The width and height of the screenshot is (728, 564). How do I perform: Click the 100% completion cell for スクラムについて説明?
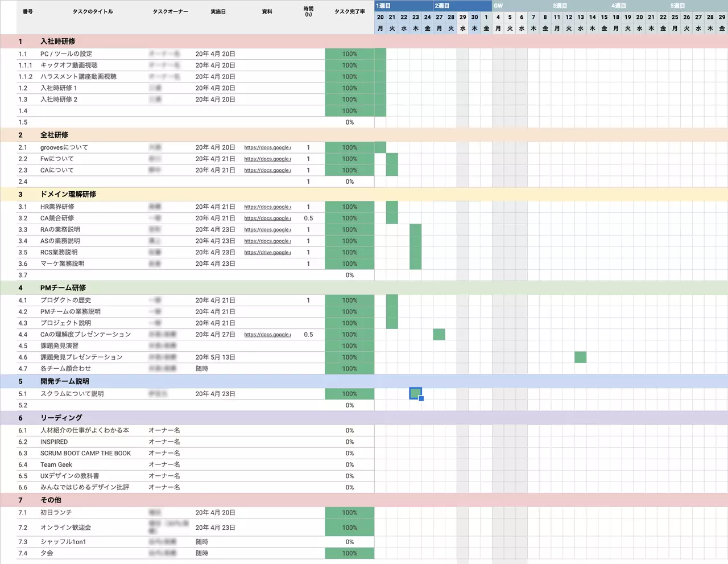(x=350, y=394)
